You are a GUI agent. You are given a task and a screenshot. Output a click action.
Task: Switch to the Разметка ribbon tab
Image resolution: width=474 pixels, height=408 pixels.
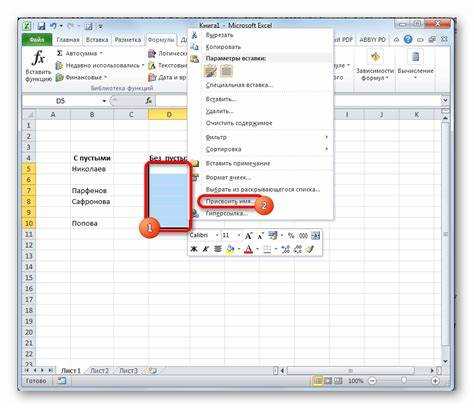[128, 40]
